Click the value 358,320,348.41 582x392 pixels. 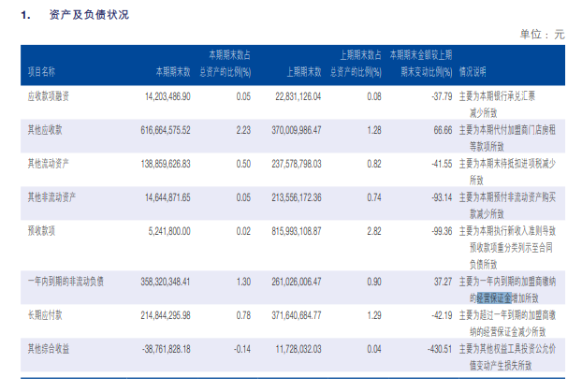coord(166,282)
